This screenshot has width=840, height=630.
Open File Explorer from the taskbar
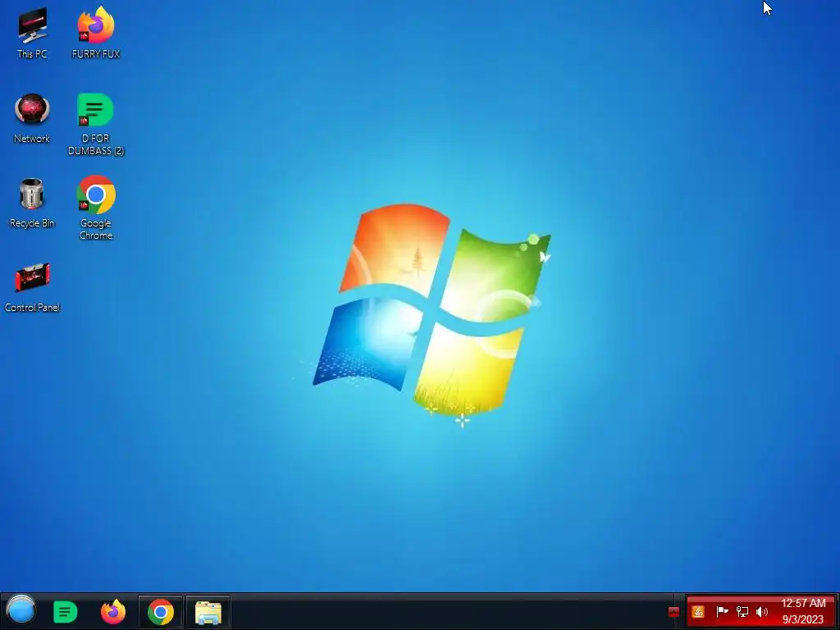208,612
